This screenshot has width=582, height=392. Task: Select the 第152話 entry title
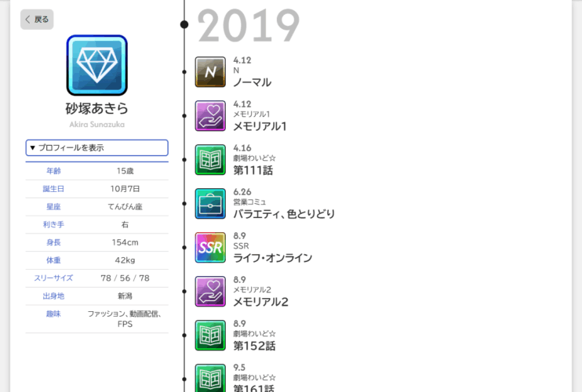[254, 346]
